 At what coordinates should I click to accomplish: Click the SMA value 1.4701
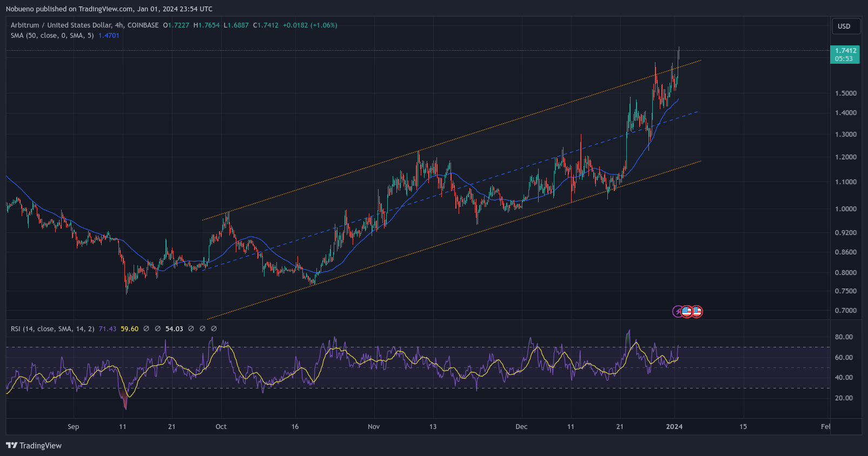click(109, 36)
